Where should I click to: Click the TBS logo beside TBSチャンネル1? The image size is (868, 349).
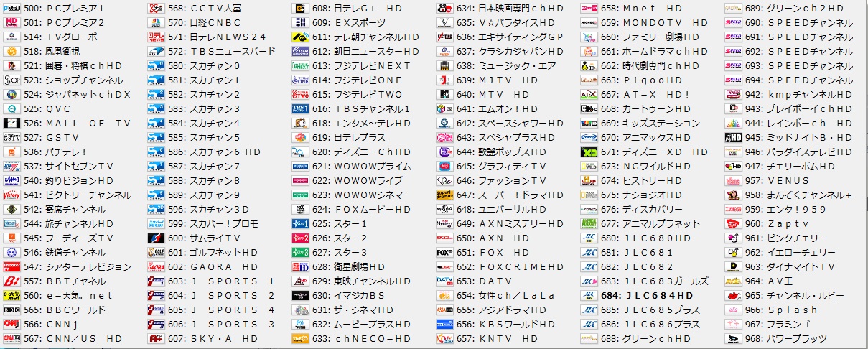click(x=301, y=108)
